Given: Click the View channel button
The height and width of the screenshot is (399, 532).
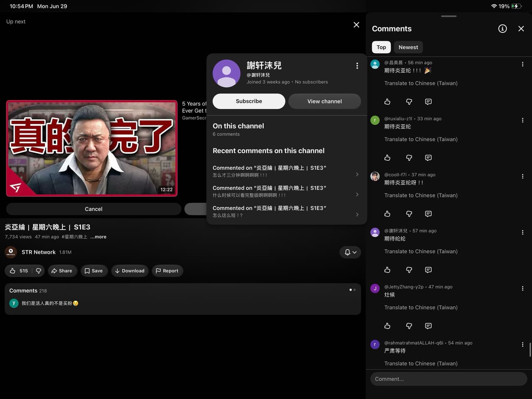Looking at the screenshot, I should (325, 101).
